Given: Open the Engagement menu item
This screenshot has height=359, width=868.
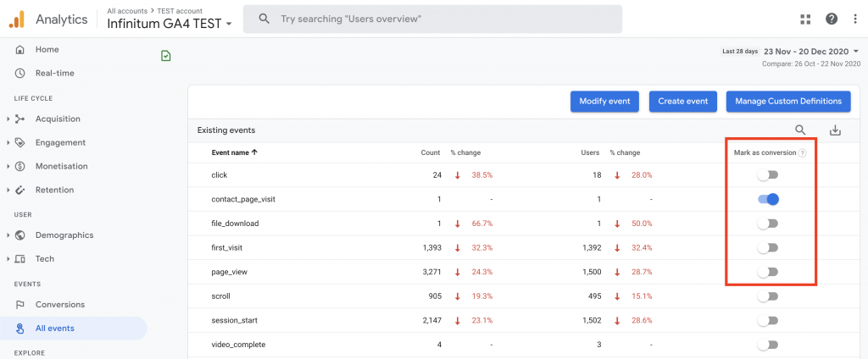Looking at the screenshot, I should point(60,143).
